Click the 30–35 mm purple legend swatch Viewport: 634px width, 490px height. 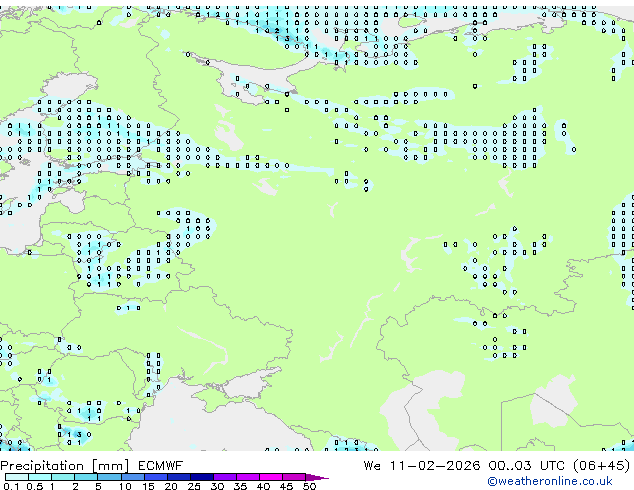point(225,477)
